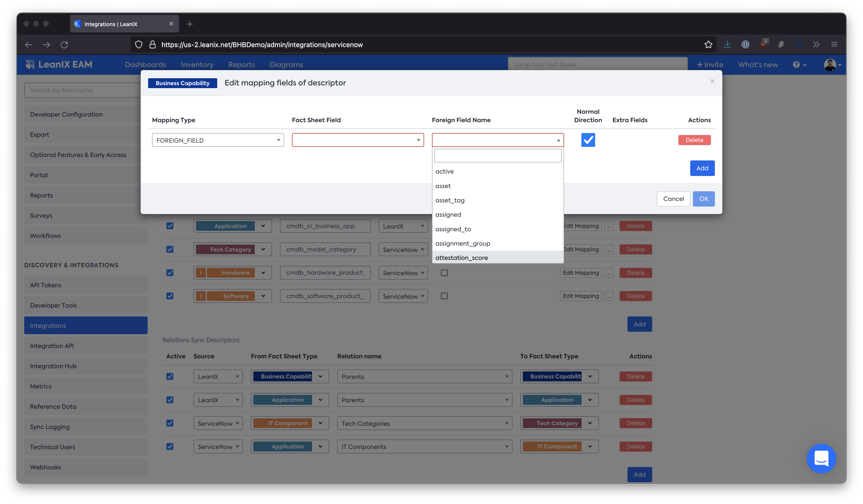Open the browser downloads icon
This screenshot has height=504, width=863.
click(x=727, y=44)
